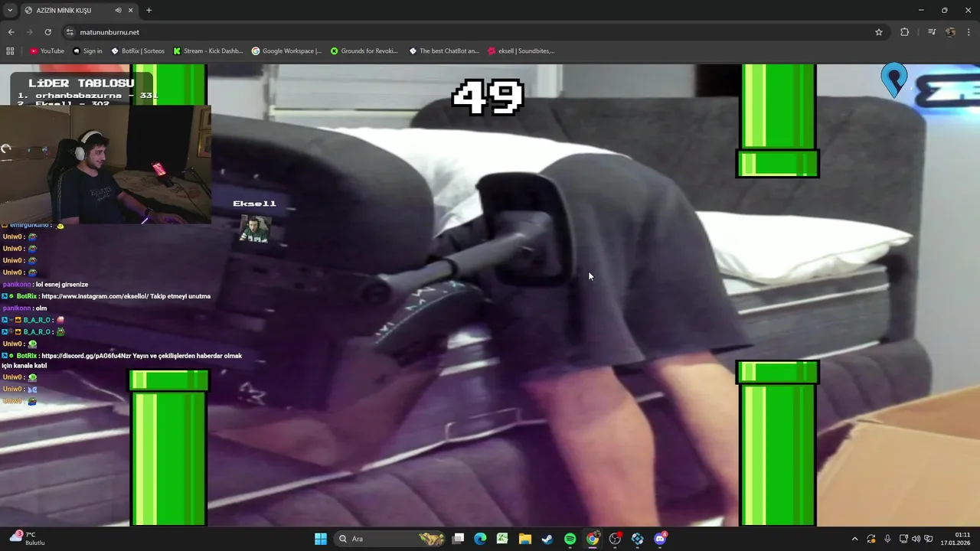Click the score counter 49
This screenshot has width=980, height=551.
point(488,97)
